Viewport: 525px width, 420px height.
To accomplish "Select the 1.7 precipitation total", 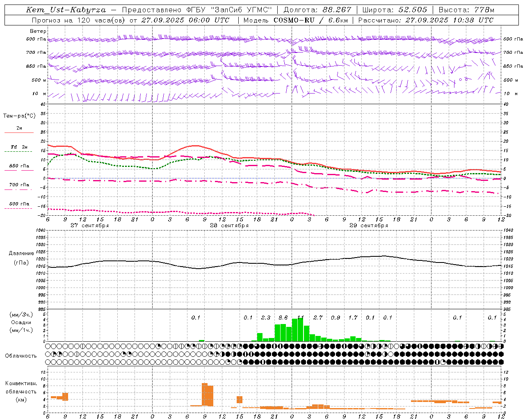I will (353, 317).
